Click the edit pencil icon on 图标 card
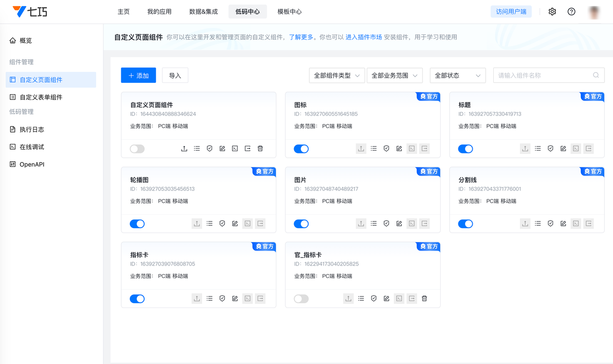The image size is (613, 364). coord(399,149)
